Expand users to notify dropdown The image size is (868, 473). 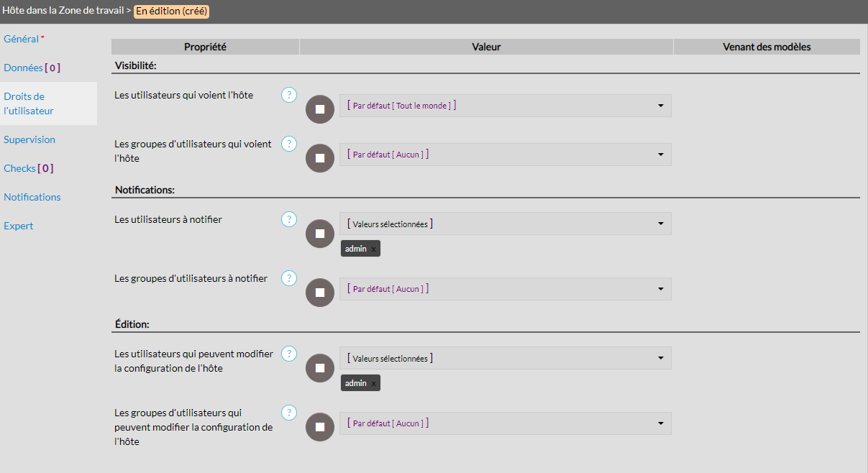pyautogui.click(x=505, y=224)
